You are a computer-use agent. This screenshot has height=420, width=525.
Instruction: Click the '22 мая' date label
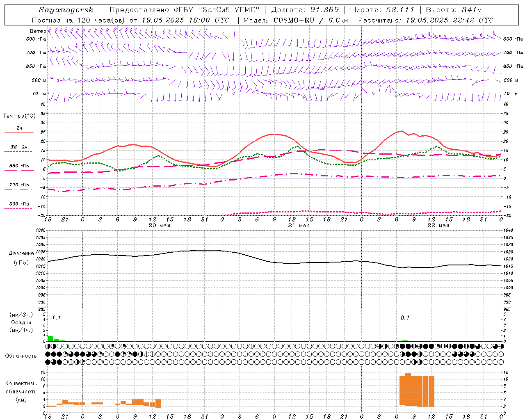pyautogui.click(x=438, y=226)
